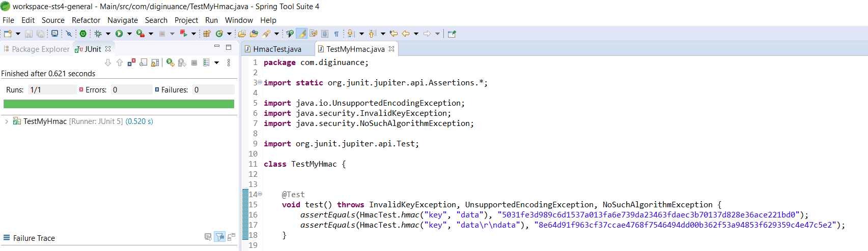Open the green Boot Dashboard icon

[83, 34]
